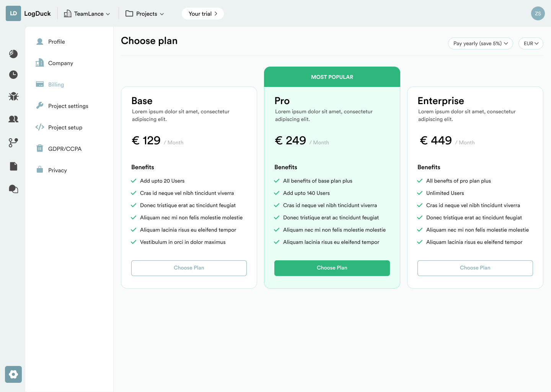Open the users group sidebar icon
Screen dimensions: 551x392
point(13,119)
